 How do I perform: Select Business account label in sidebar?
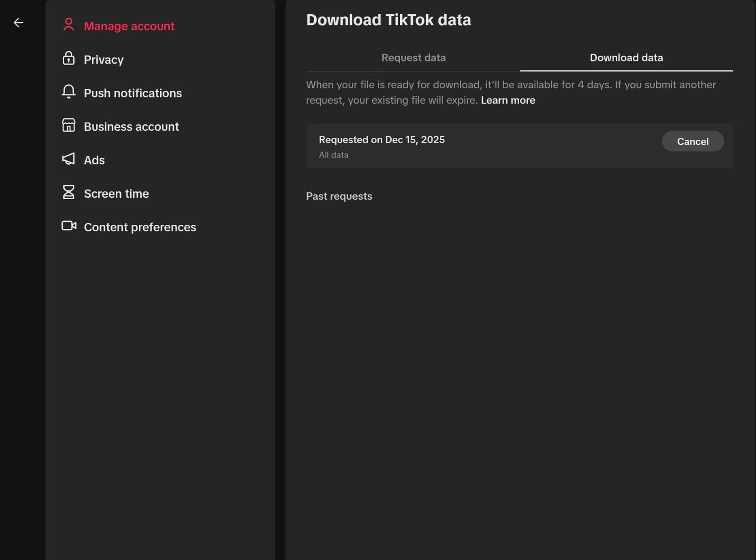[x=131, y=127]
